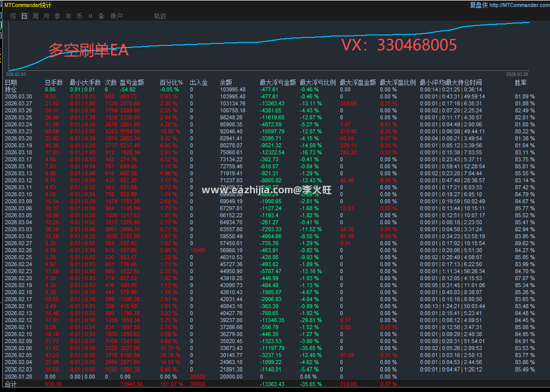550x392 pixels.
Task: Open the 币 currency tab
Action: (x=79, y=16)
